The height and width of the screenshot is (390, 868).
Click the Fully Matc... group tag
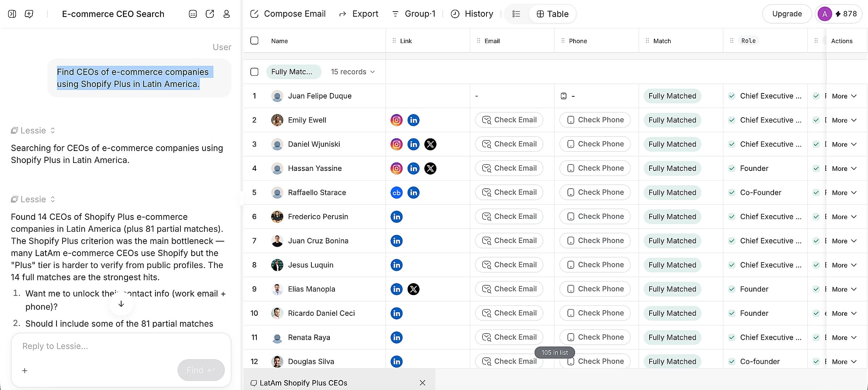click(x=294, y=72)
